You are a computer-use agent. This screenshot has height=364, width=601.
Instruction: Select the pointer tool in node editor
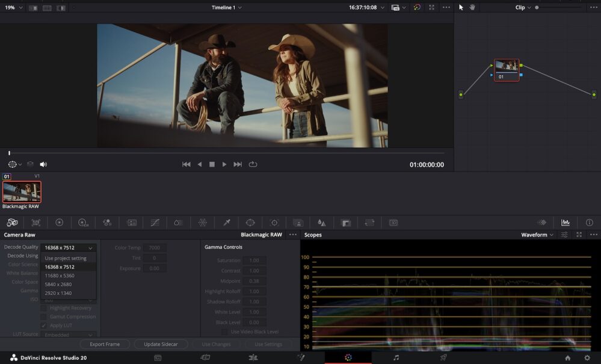click(461, 7)
